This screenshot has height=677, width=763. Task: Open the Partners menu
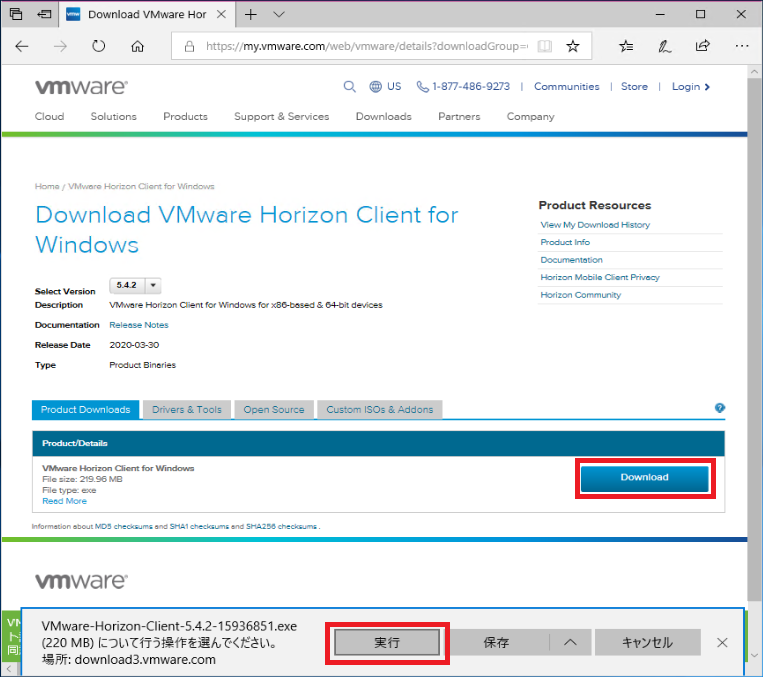click(x=459, y=116)
